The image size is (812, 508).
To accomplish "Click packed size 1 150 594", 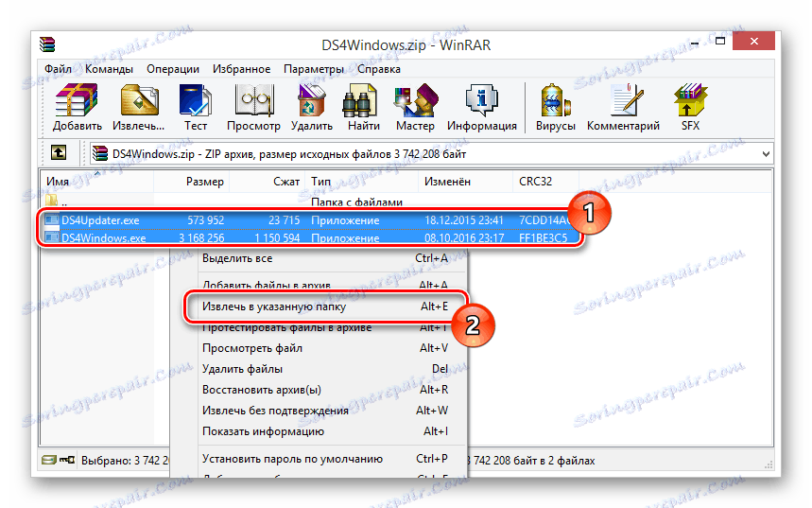I will 277,238.
